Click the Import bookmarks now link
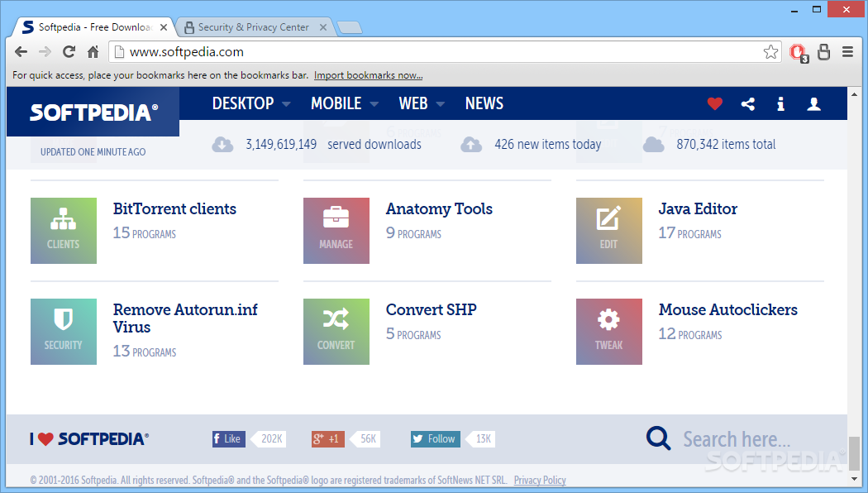 pyautogui.click(x=368, y=75)
